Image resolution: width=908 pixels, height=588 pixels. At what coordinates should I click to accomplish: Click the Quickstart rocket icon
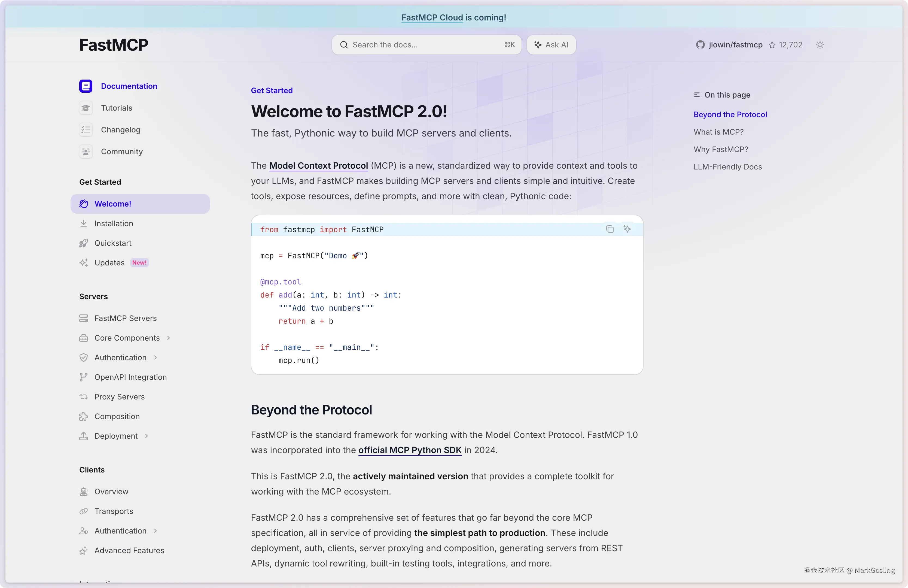pyautogui.click(x=84, y=243)
